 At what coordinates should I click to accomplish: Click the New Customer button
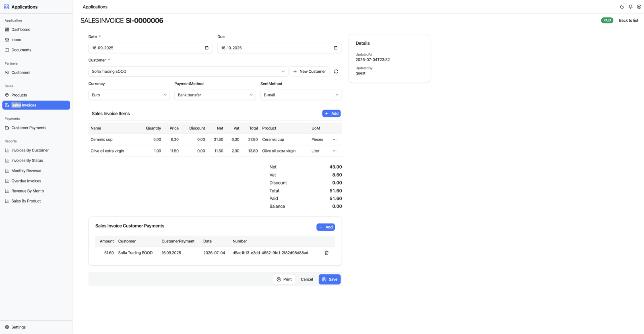[309, 72]
